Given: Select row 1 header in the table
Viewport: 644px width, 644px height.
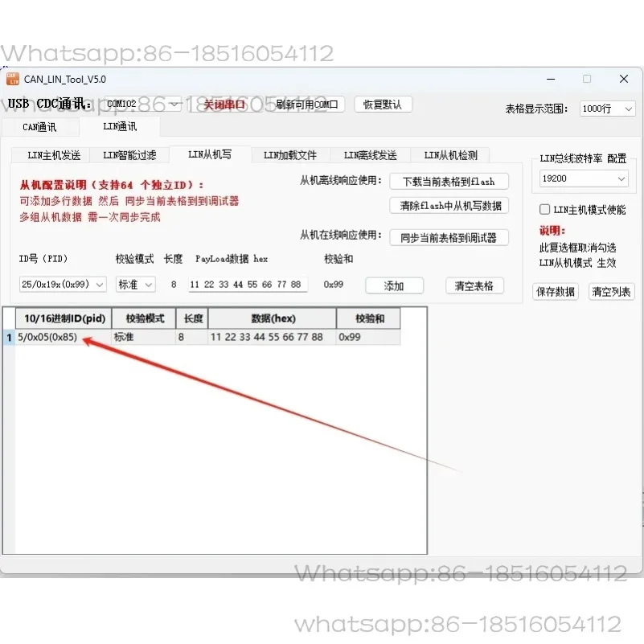Looking at the screenshot, I should pyautogui.click(x=10, y=338).
